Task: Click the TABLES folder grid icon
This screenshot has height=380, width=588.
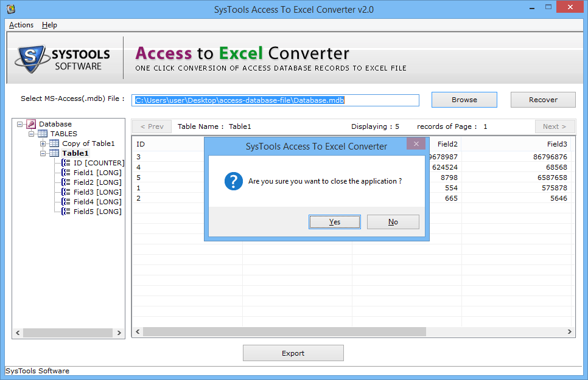Action: click(43, 134)
